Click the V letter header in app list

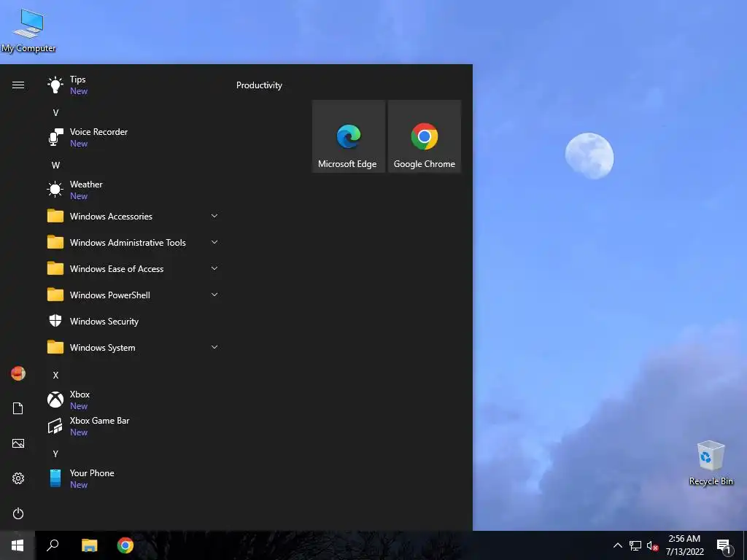[55, 113]
